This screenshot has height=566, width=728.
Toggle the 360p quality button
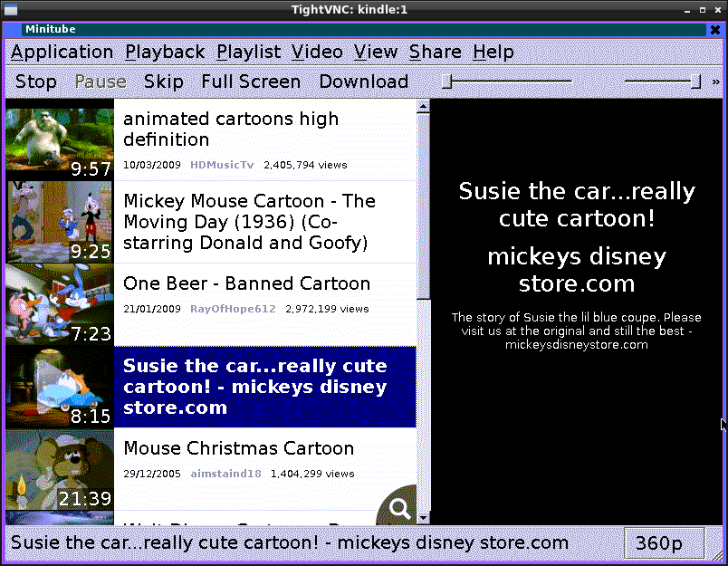[x=658, y=543]
